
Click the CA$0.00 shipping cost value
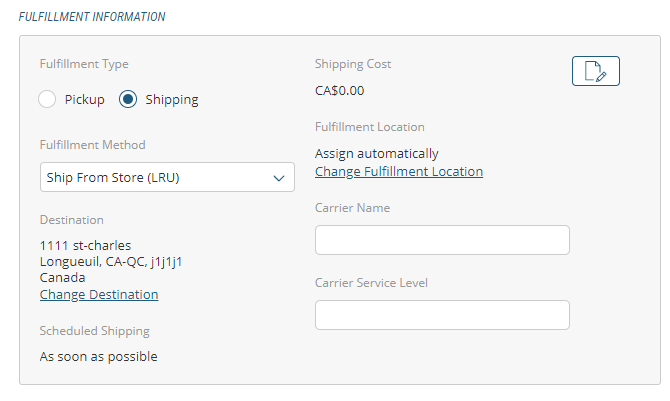[340, 90]
